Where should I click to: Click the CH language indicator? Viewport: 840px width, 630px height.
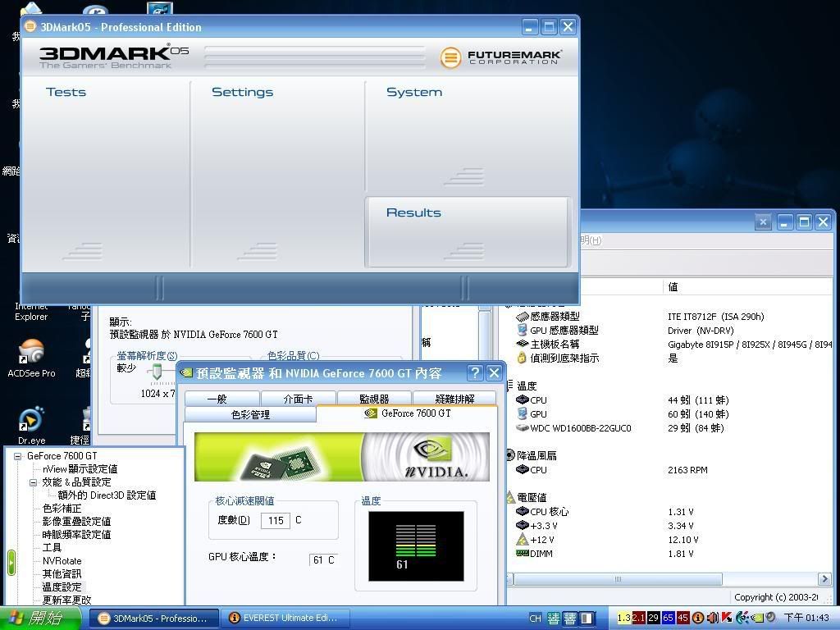pos(535,619)
